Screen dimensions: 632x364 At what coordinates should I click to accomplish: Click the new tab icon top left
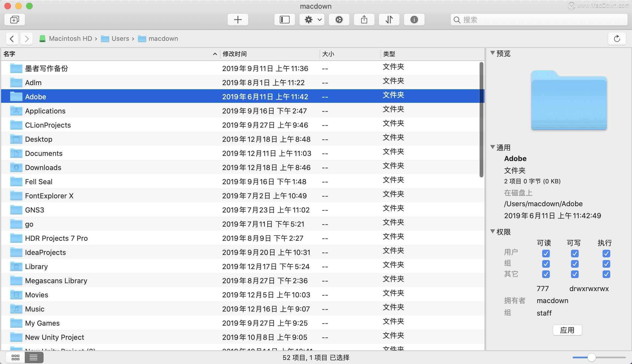[x=14, y=20]
